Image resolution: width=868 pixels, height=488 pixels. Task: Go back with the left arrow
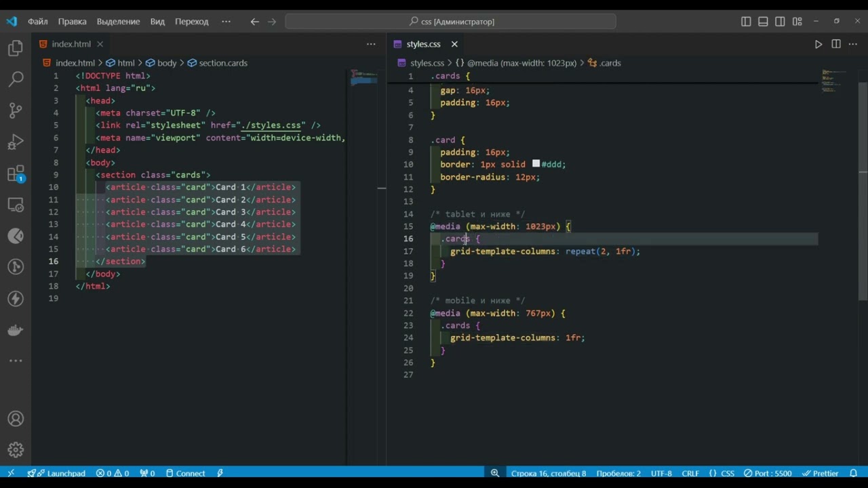[x=255, y=22]
